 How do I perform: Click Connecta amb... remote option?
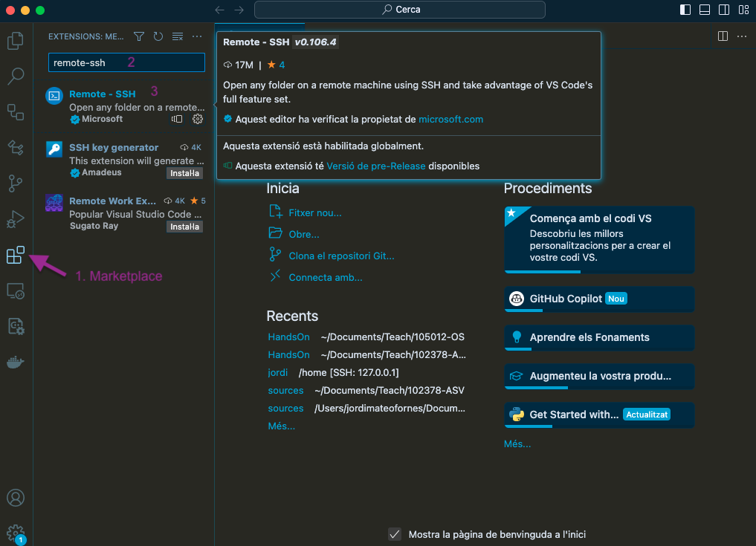pos(326,278)
